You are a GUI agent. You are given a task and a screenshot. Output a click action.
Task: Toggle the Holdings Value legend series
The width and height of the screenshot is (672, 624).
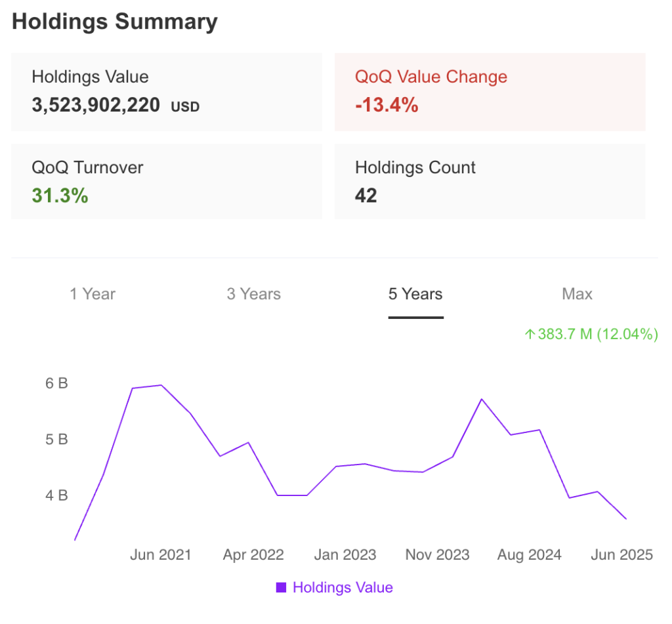tap(343, 587)
